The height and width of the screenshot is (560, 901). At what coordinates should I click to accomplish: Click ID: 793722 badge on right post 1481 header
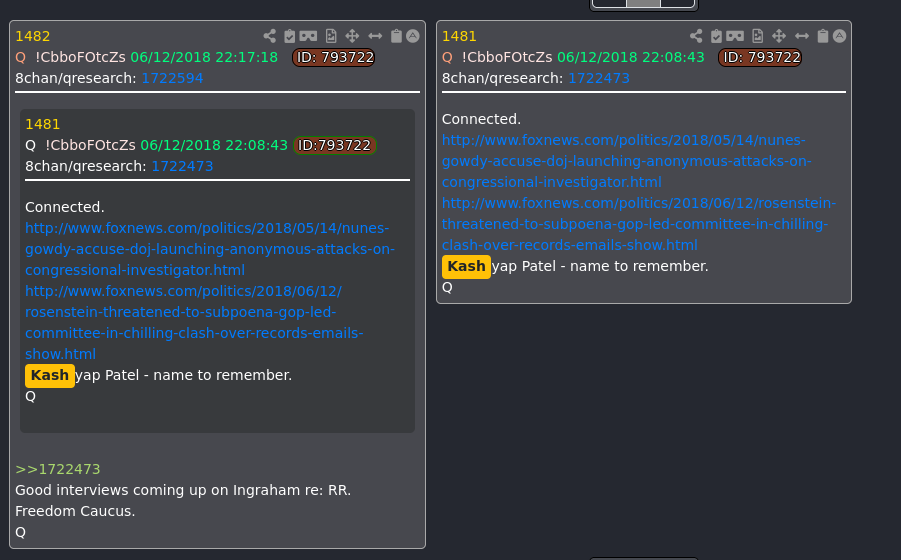click(760, 57)
